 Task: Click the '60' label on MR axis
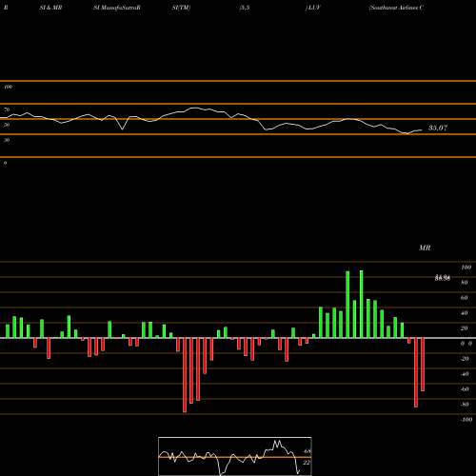(465, 298)
